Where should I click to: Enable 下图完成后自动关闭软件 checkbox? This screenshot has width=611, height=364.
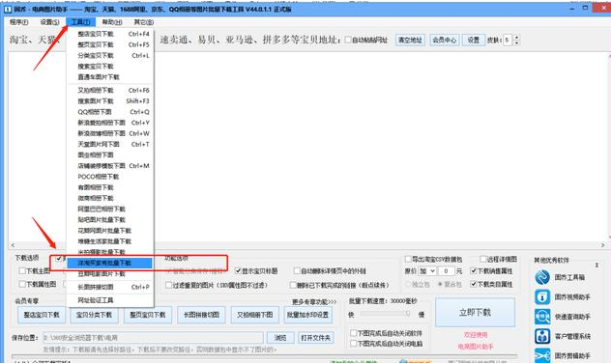(353, 333)
